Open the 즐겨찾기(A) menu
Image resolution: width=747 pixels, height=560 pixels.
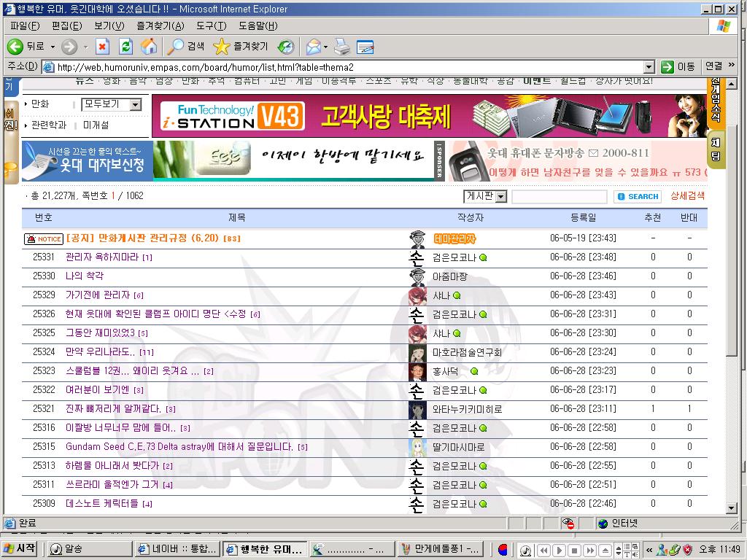pos(160,26)
